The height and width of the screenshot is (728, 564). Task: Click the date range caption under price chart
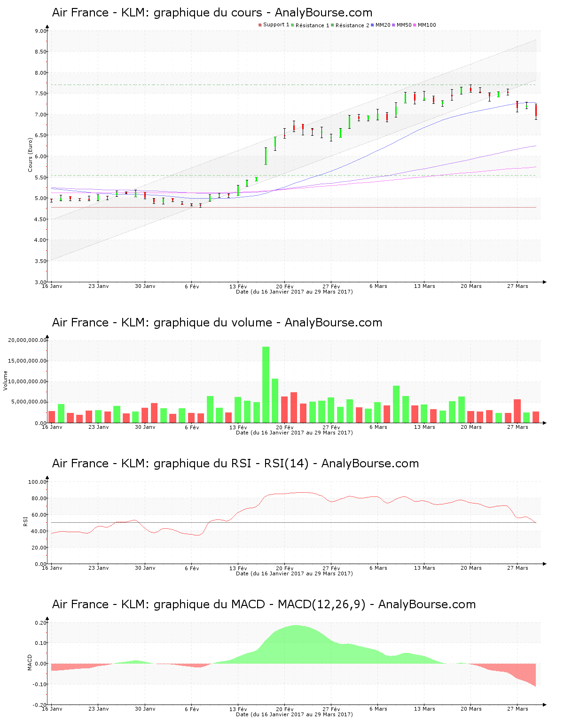tap(294, 292)
